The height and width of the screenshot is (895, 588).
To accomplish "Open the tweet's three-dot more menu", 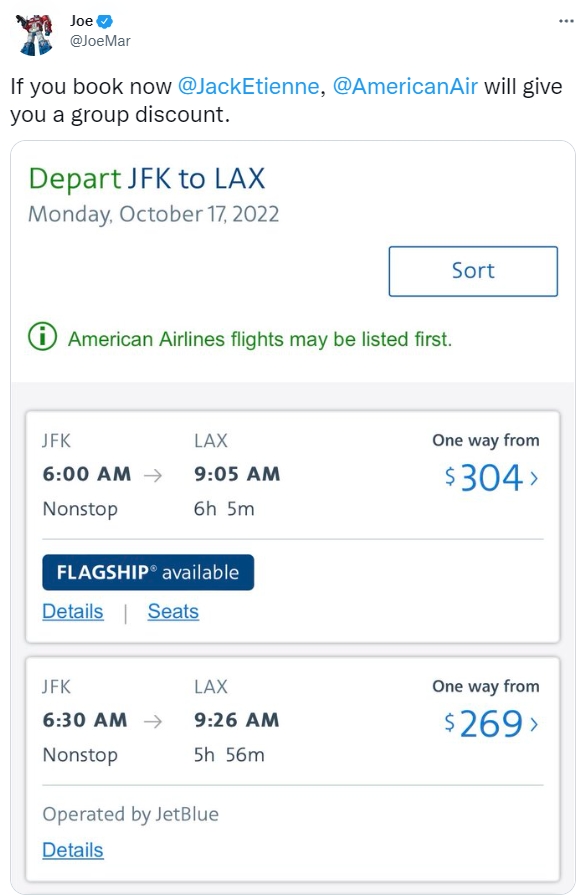I will pos(566,21).
